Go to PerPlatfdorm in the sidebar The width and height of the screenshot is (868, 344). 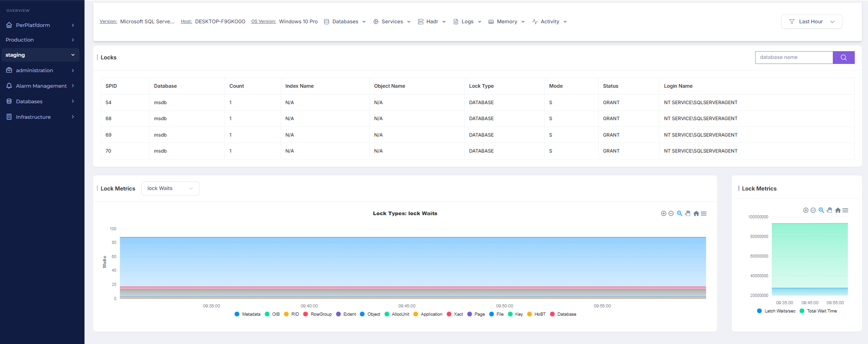click(x=33, y=25)
